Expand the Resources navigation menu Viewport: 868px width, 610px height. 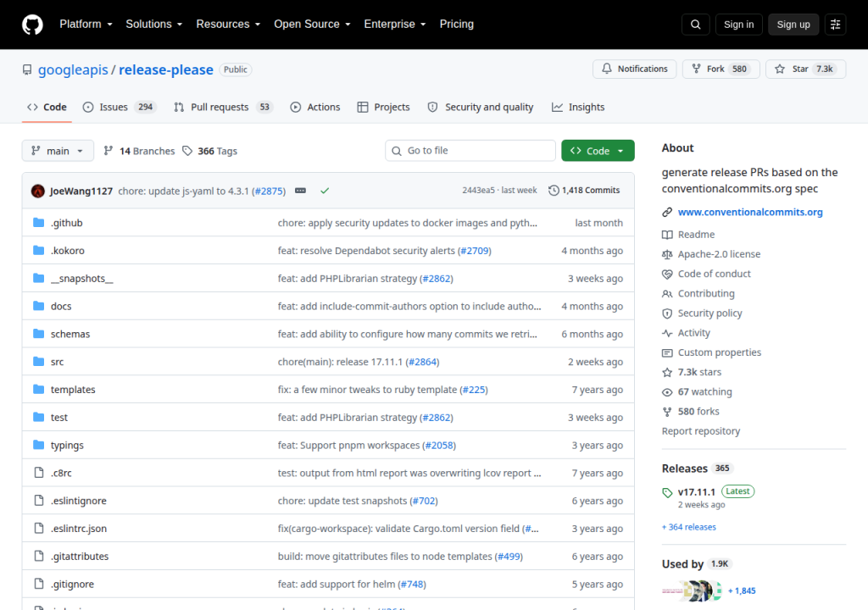(x=228, y=25)
